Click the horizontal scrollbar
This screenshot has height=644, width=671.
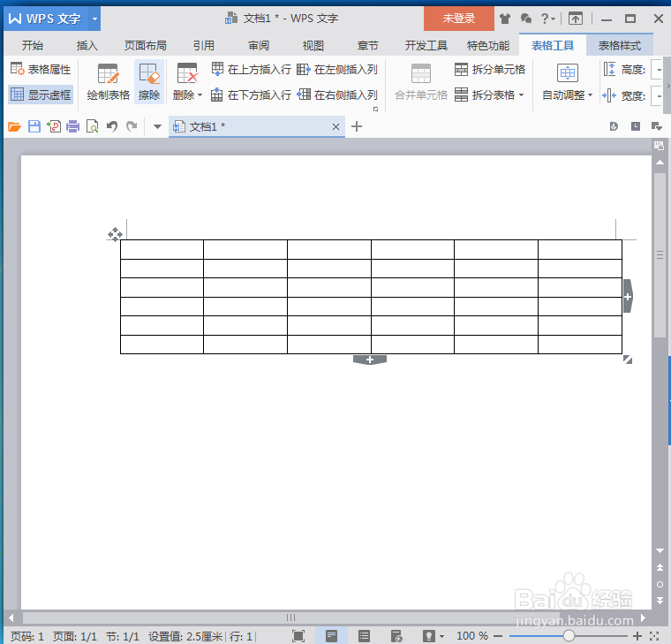tap(291, 617)
